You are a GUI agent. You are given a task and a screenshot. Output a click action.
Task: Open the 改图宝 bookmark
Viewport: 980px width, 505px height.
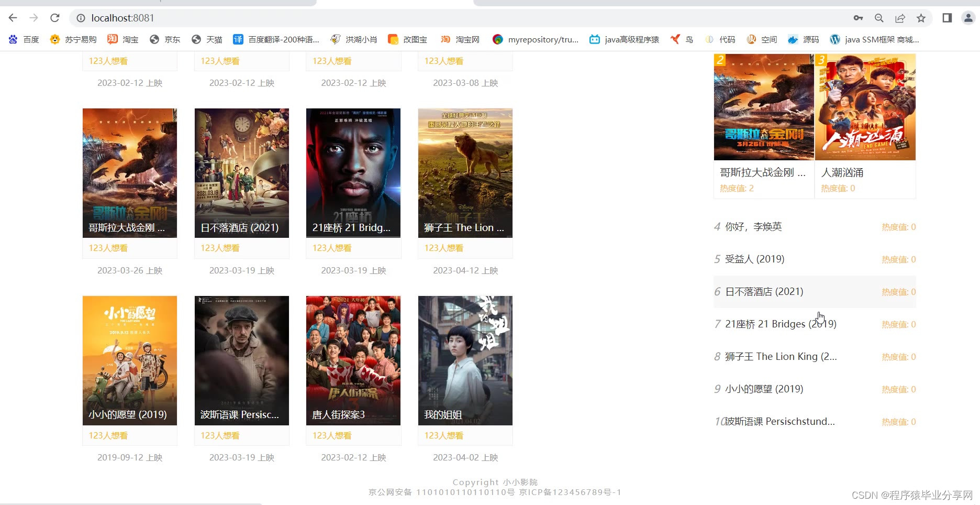[408, 39]
